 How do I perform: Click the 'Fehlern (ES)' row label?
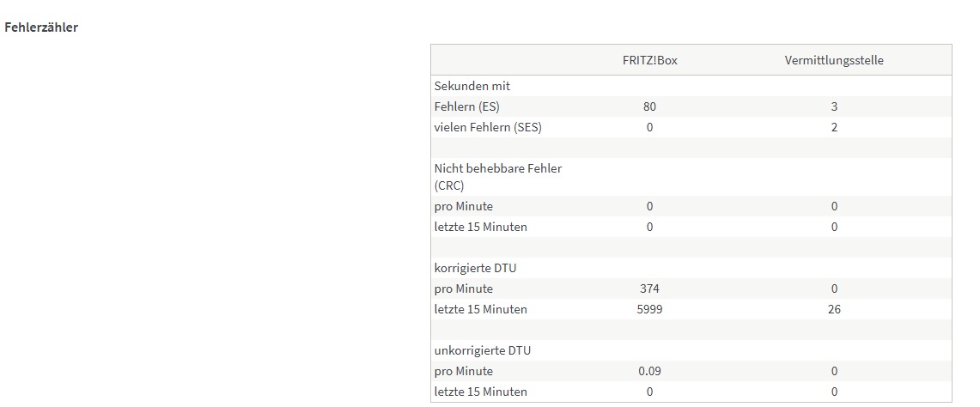467,106
